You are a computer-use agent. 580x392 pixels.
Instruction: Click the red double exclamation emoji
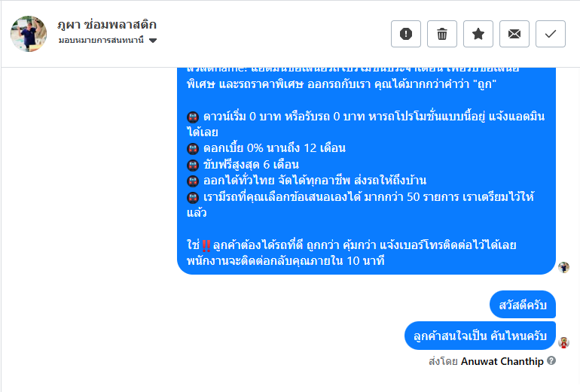(x=206, y=246)
